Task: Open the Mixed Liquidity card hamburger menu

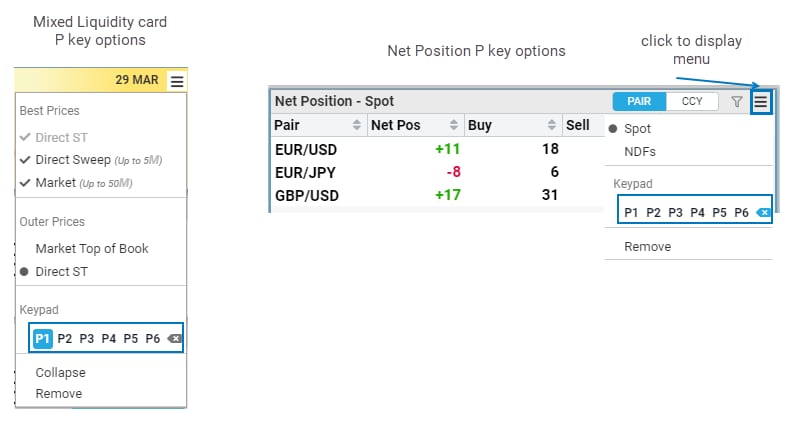Action: click(177, 82)
